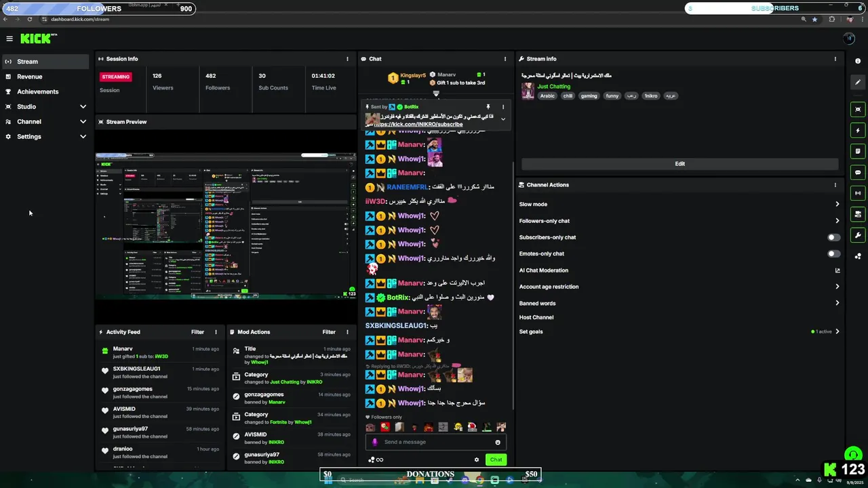Click the chat bubble icon in right sidebar
Viewport: 868px width, 488px height.
coord(858,172)
